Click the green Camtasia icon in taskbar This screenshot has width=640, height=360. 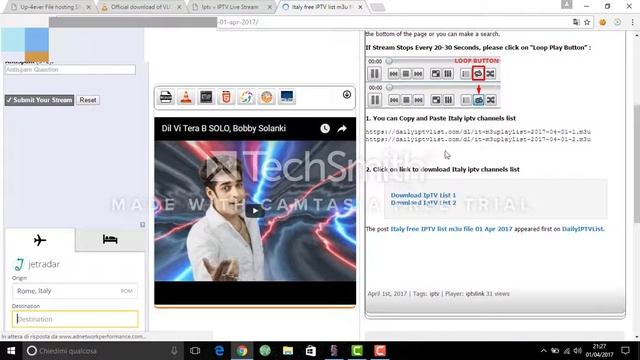(357, 351)
